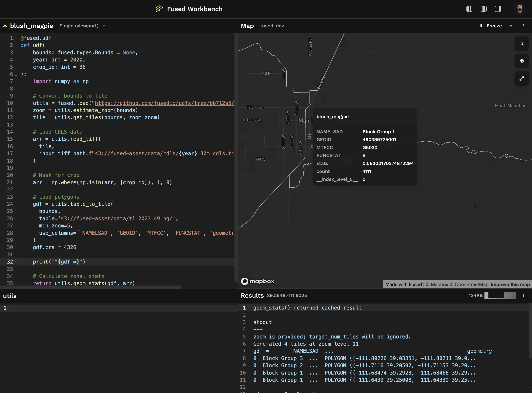Select the utils panel title
Screen dimensions: 532x393
point(10,296)
